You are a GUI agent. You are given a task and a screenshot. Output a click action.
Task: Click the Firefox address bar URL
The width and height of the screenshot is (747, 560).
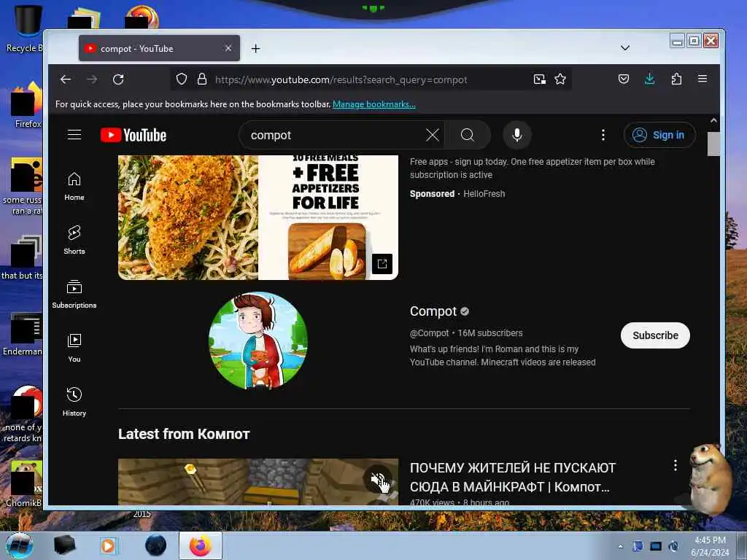point(341,79)
